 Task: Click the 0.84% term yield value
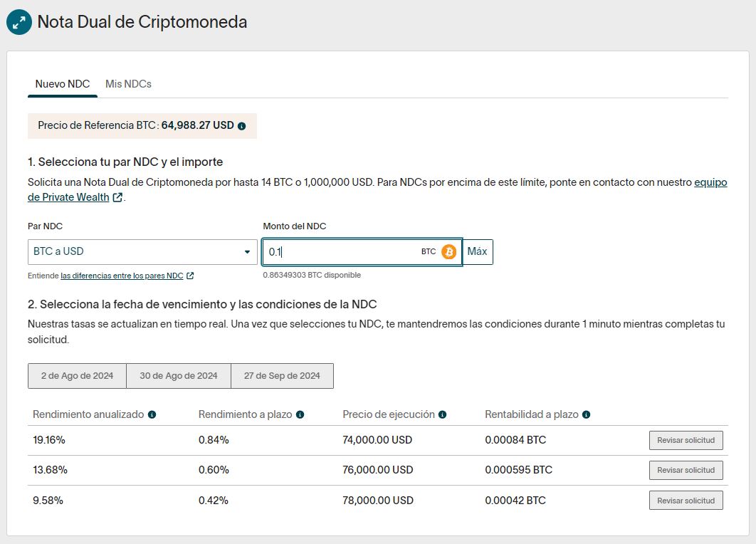(x=214, y=440)
